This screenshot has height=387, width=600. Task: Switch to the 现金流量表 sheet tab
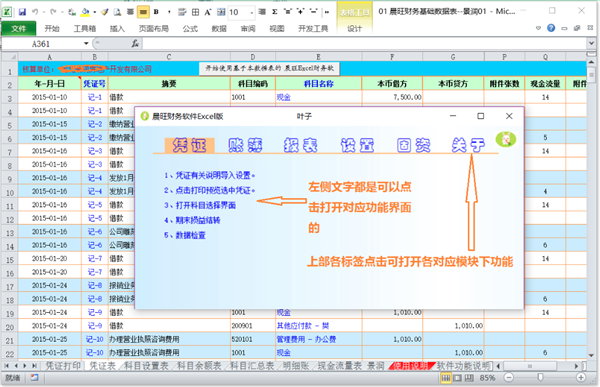click(339, 366)
